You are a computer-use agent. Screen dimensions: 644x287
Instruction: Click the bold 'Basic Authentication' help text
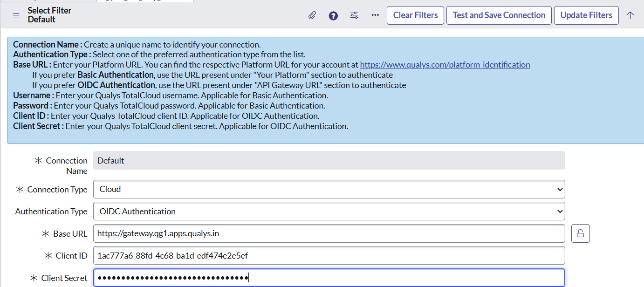pyautogui.click(x=116, y=75)
